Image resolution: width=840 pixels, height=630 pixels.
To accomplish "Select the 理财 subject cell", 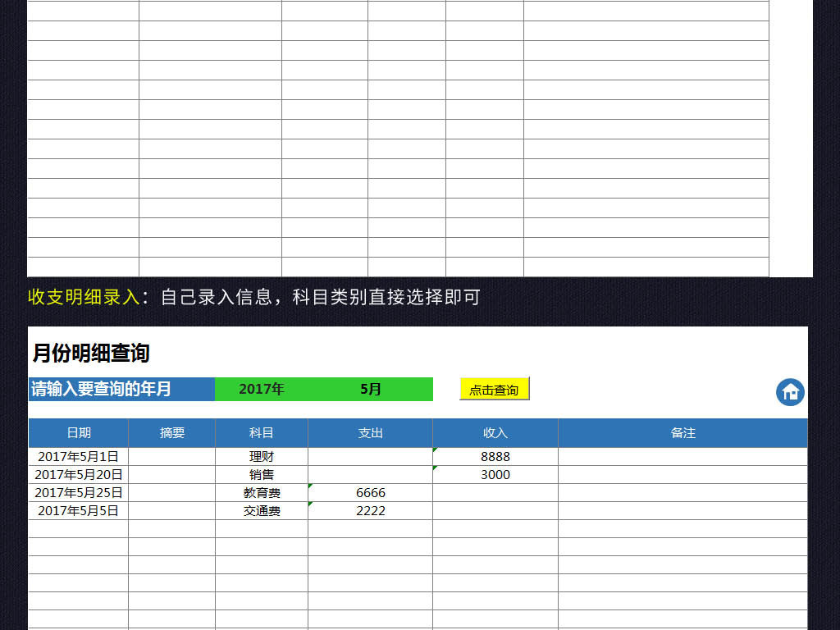I will pos(262,456).
